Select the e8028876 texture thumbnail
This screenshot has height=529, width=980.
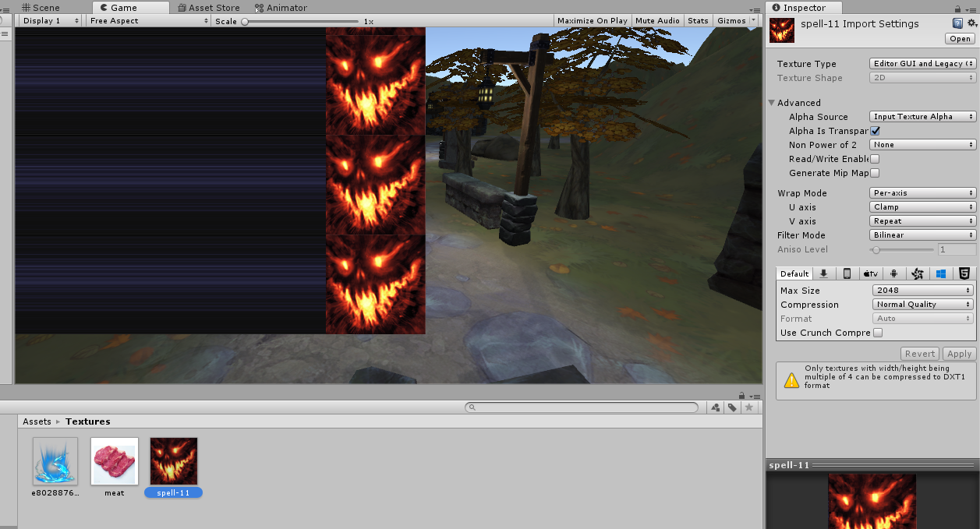tap(55, 461)
